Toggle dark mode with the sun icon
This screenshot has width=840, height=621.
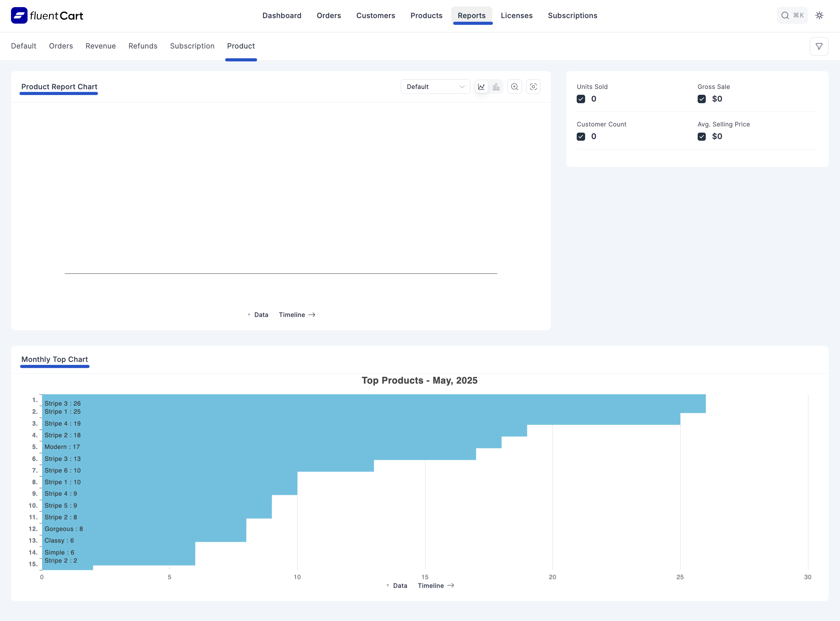click(819, 16)
